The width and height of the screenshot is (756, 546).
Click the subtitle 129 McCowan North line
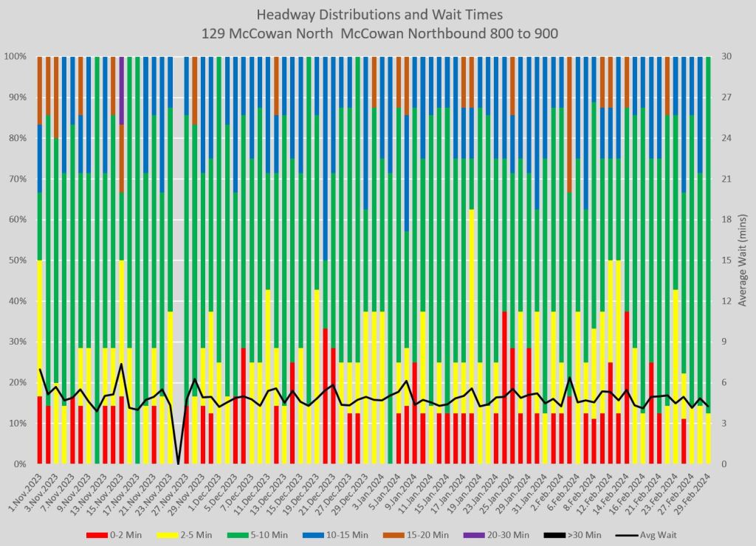[378, 34]
